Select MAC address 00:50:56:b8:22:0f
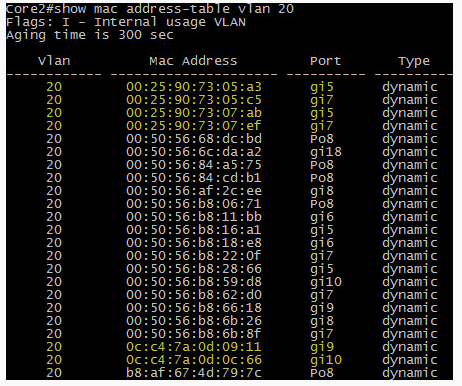The width and height of the screenshot is (462, 386). point(194,256)
